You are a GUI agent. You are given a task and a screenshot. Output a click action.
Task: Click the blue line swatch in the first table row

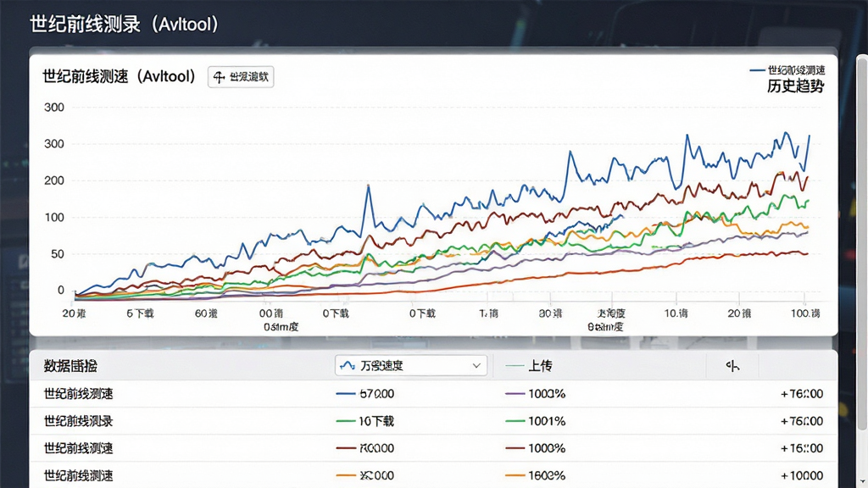coord(346,394)
